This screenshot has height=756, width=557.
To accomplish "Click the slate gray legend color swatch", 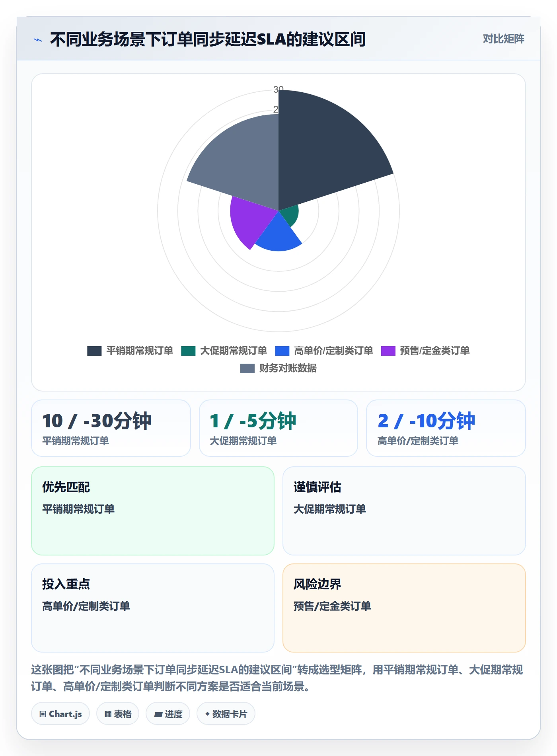I will pyautogui.click(x=247, y=368).
